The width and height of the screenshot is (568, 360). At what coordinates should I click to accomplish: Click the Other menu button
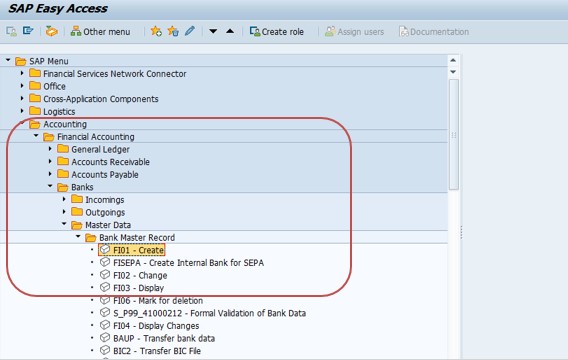tap(100, 32)
